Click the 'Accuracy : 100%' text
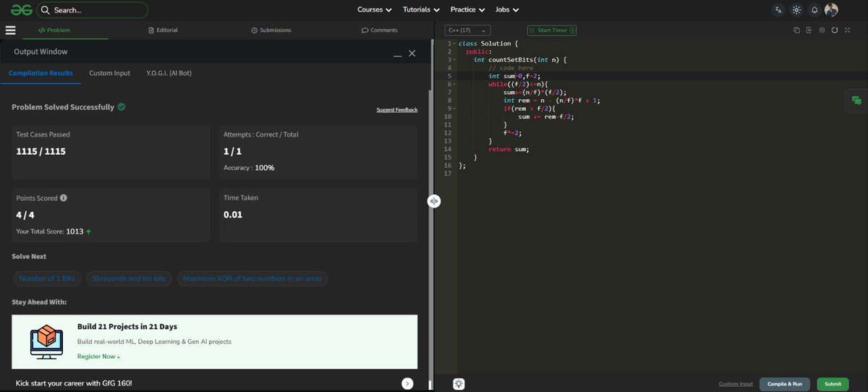Image resolution: width=868 pixels, height=392 pixels. pyautogui.click(x=249, y=168)
